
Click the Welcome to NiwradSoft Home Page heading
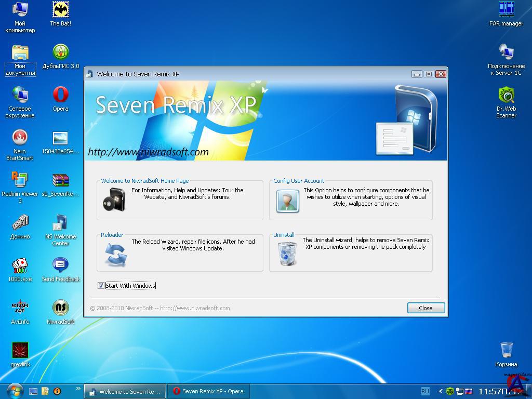[x=145, y=181]
